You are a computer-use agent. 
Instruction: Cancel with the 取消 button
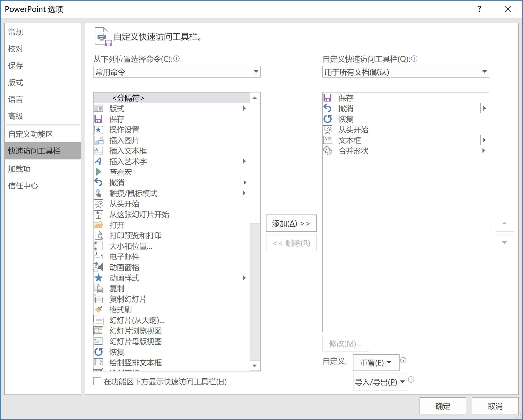pos(495,406)
